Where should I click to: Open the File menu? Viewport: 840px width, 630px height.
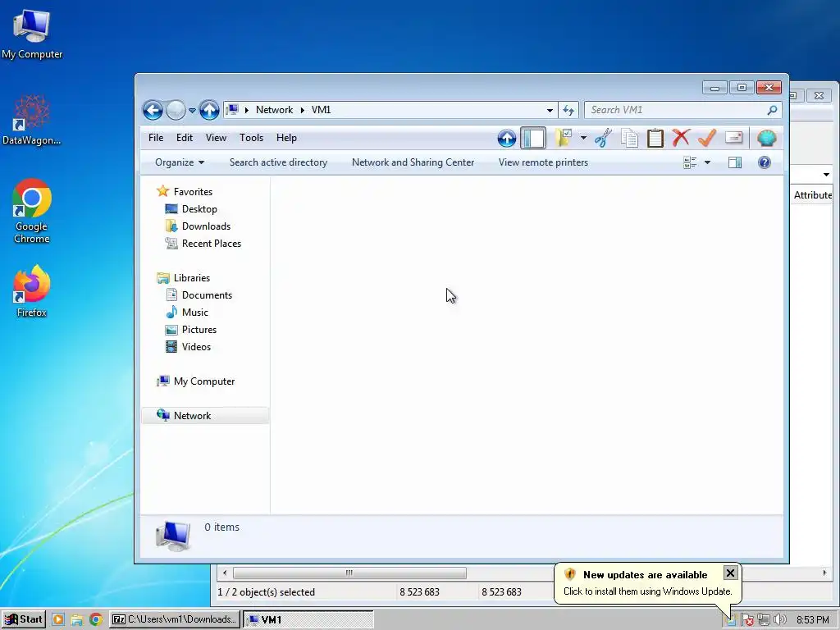point(156,138)
